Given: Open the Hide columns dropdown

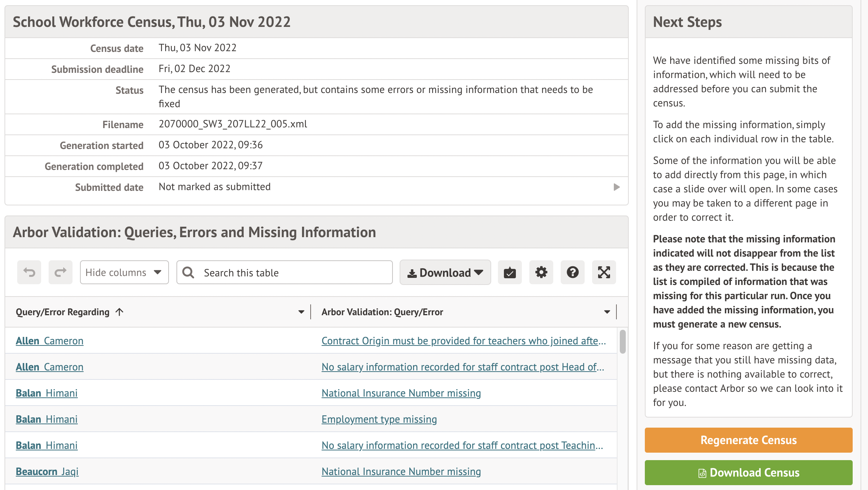Looking at the screenshot, I should pyautogui.click(x=124, y=272).
